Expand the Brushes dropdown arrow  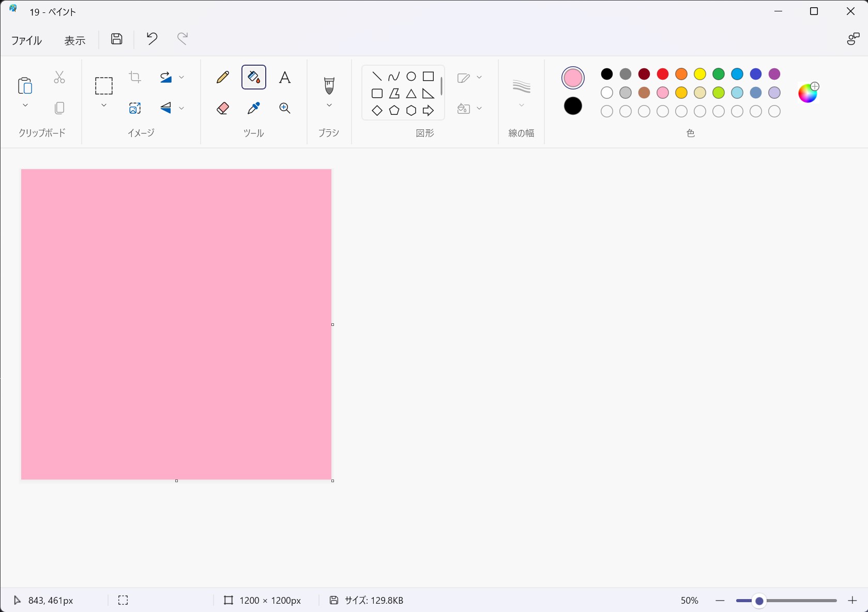click(x=329, y=106)
